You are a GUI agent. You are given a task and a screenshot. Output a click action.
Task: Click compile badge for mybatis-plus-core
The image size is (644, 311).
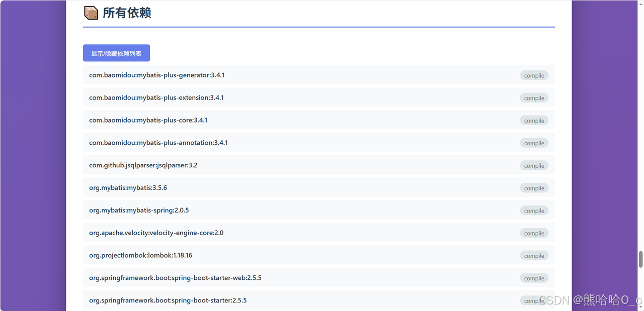coord(534,121)
